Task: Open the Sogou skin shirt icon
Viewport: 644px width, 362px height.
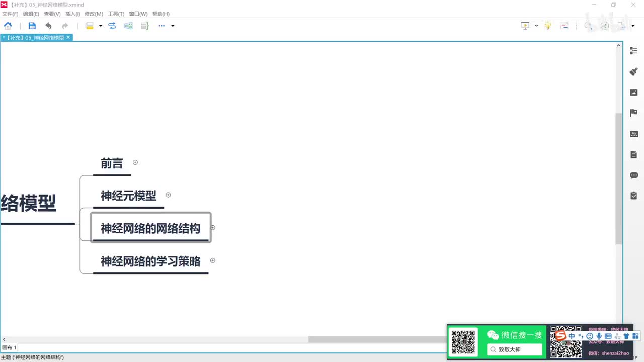Action: point(626,336)
